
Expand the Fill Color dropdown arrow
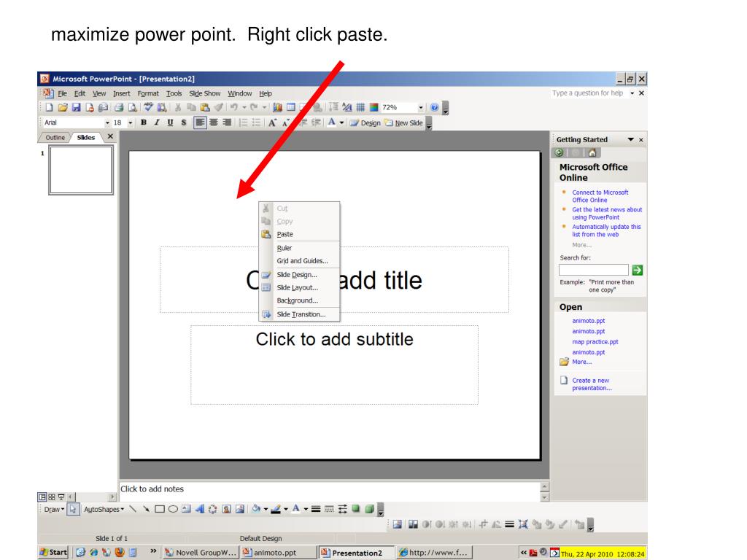(266, 509)
